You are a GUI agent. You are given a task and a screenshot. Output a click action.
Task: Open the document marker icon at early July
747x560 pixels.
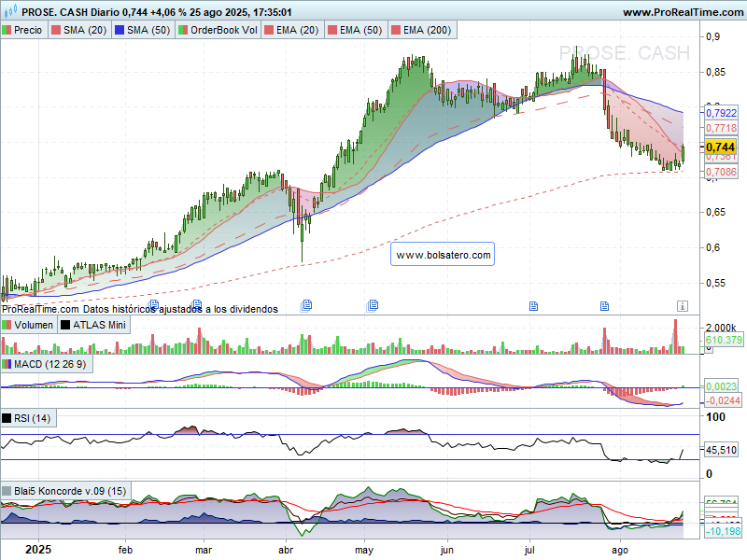[534, 305]
